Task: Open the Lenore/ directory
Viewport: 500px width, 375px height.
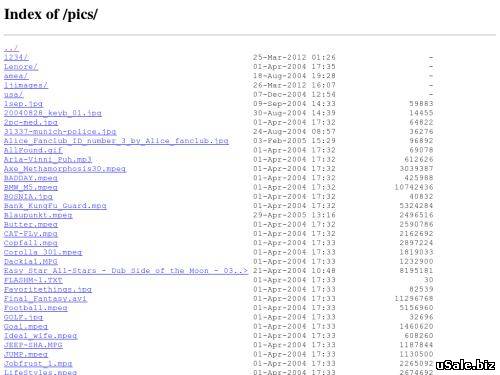Action: click(x=21, y=67)
